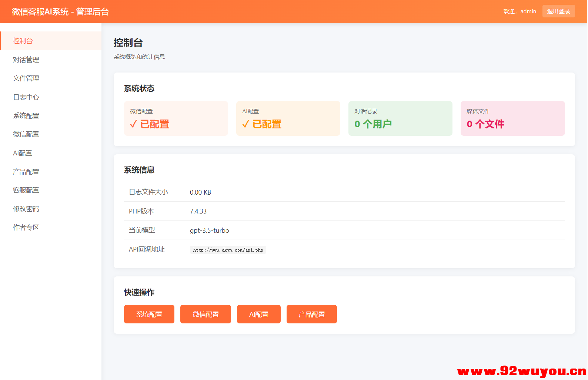Screen dimensions: 588x380
Task: Open 作者专区 sidebar item
Action: (26, 227)
